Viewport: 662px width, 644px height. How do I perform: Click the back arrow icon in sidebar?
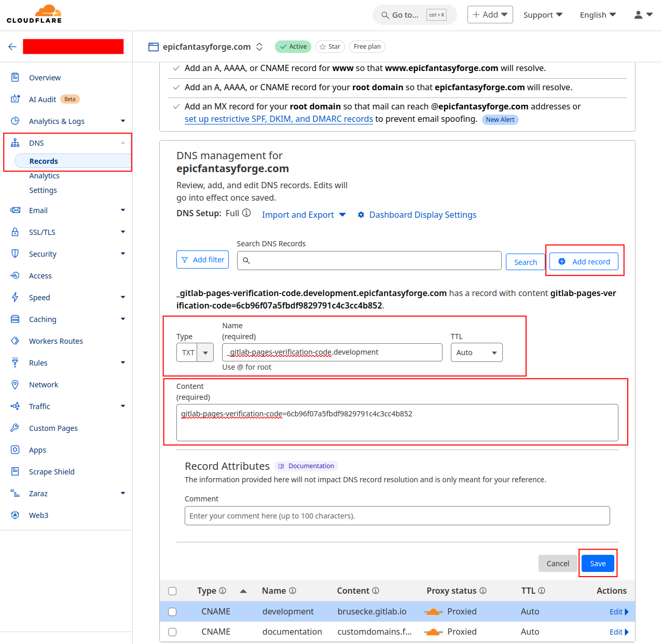pos(12,47)
